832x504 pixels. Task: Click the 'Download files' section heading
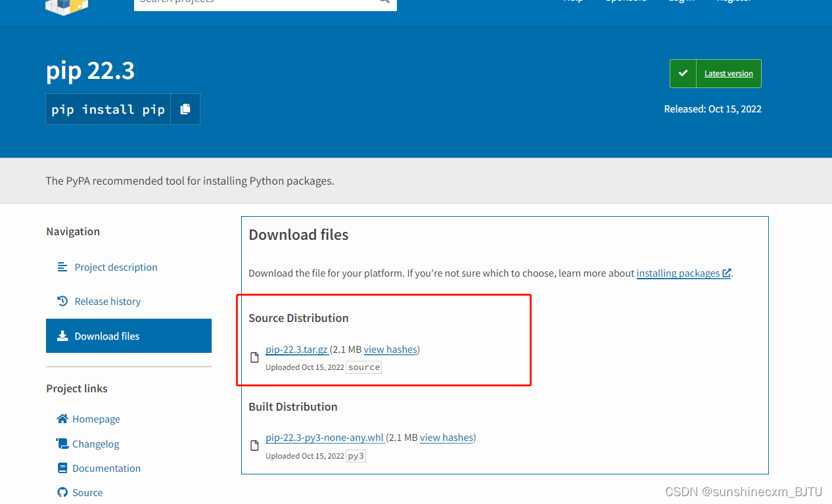298,235
